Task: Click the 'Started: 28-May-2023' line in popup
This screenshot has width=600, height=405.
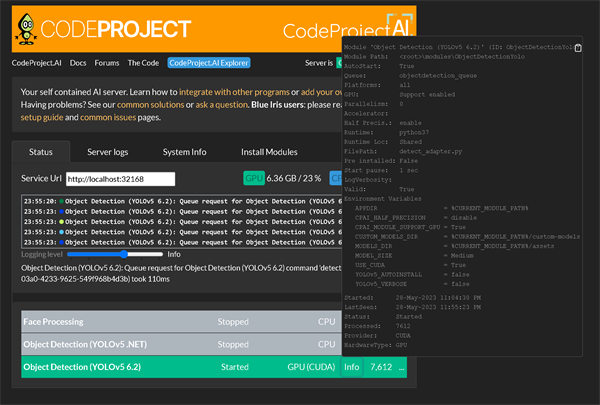Action: click(x=412, y=297)
